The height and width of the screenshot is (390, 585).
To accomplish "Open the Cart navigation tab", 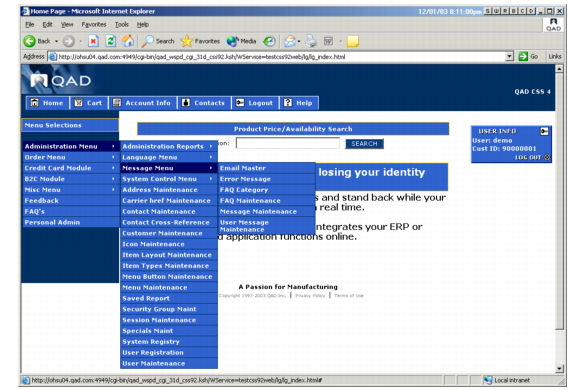I will pyautogui.click(x=89, y=103).
